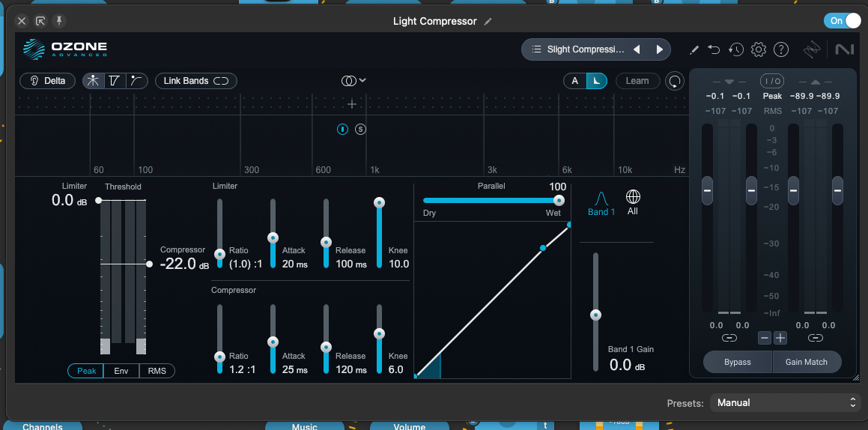
Task: Select the Peak detection mode
Action: pyautogui.click(x=86, y=371)
